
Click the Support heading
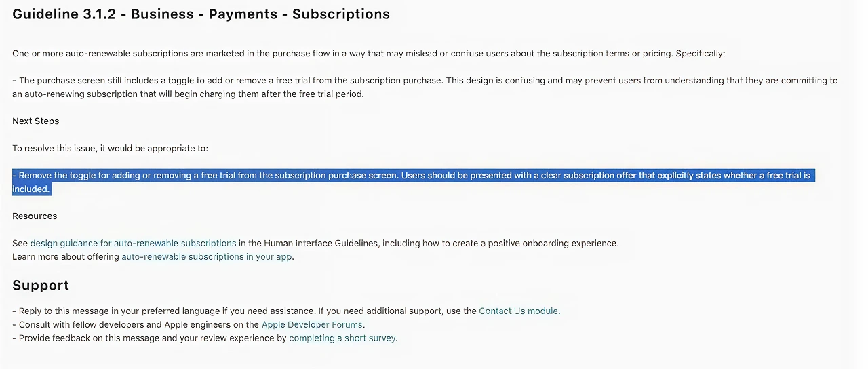(41, 285)
